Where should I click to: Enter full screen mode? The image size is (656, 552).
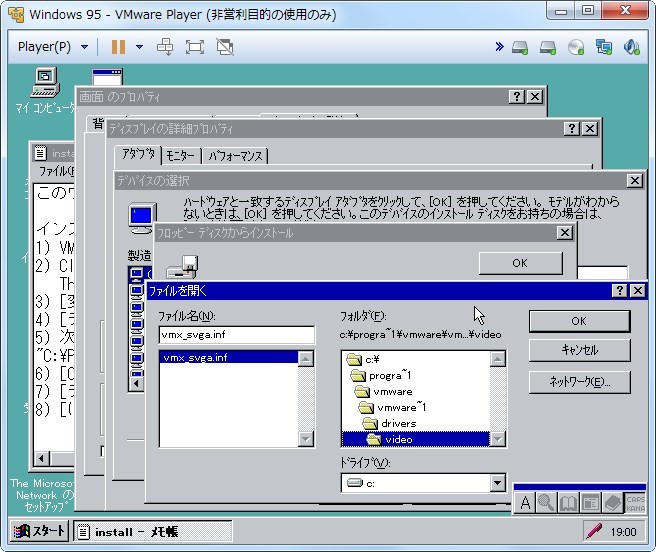(x=195, y=46)
